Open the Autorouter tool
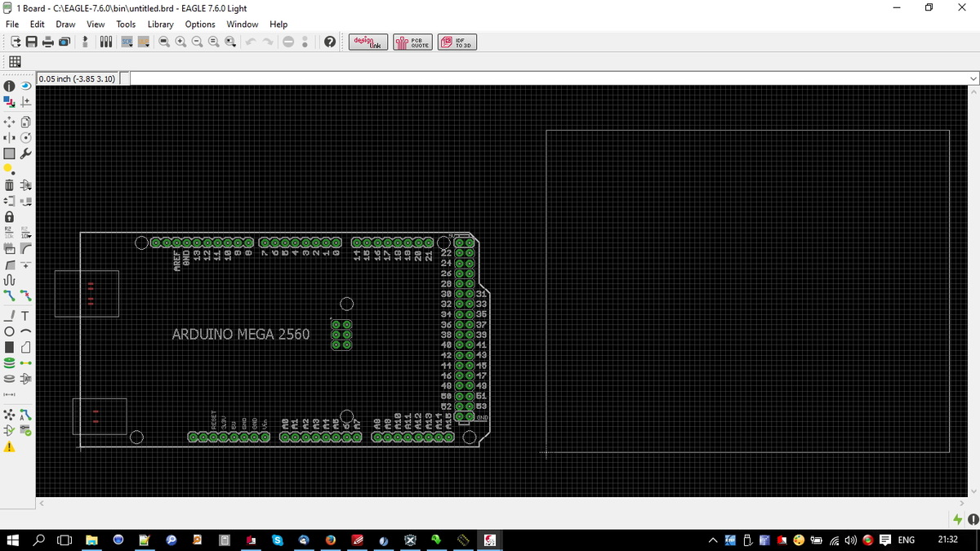Viewport: 980px width, 551px height. tap(25, 415)
